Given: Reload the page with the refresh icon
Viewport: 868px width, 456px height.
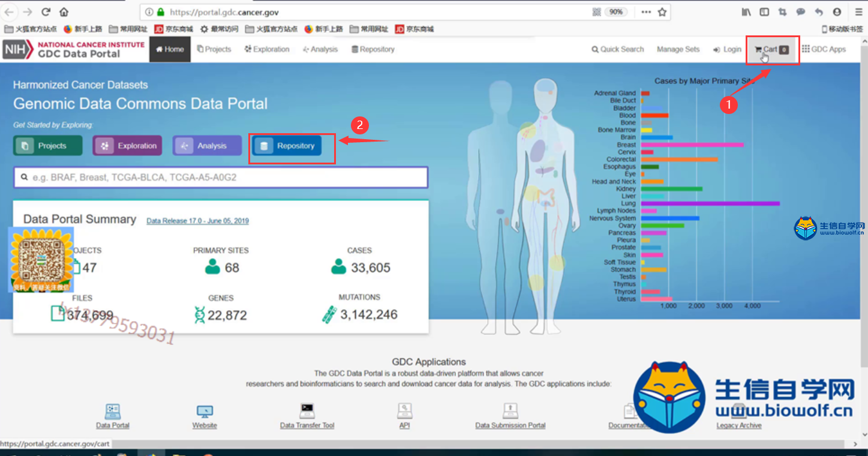Looking at the screenshot, I should click(46, 12).
